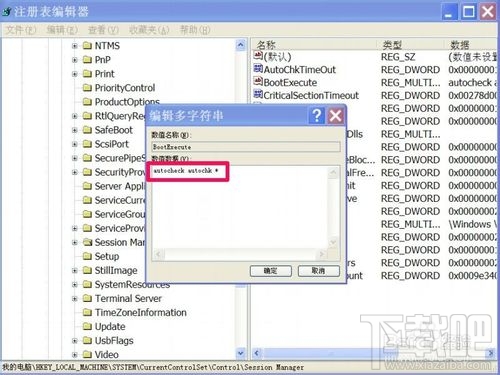Expand the SafeBoot tree node
Viewport: 500px width, 375px height.
click(75, 130)
